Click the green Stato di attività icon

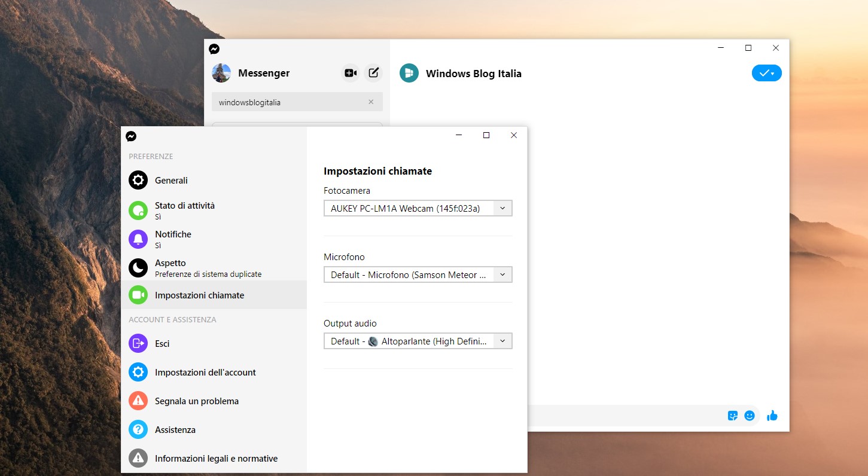[138, 210]
